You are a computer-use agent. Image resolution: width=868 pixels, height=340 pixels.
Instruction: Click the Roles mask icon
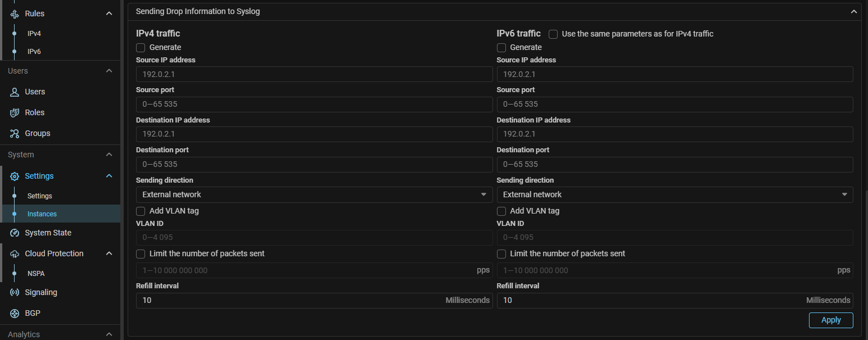pyautogui.click(x=15, y=112)
